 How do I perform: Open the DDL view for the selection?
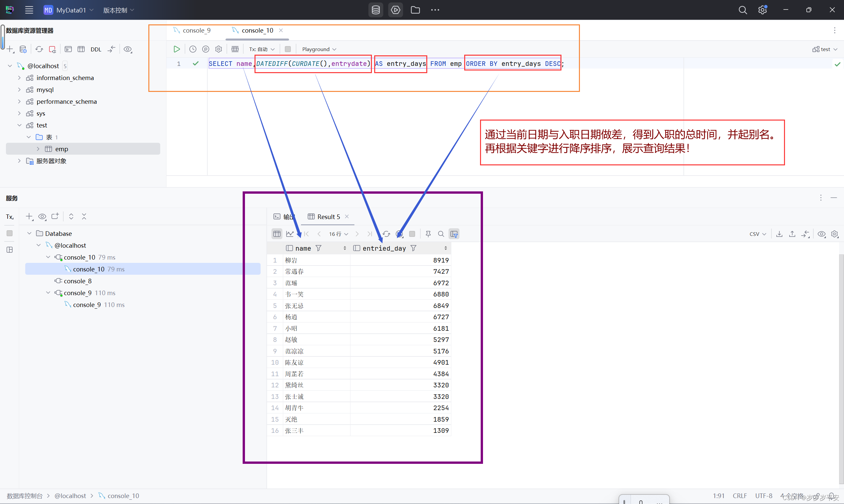(x=96, y=49)
